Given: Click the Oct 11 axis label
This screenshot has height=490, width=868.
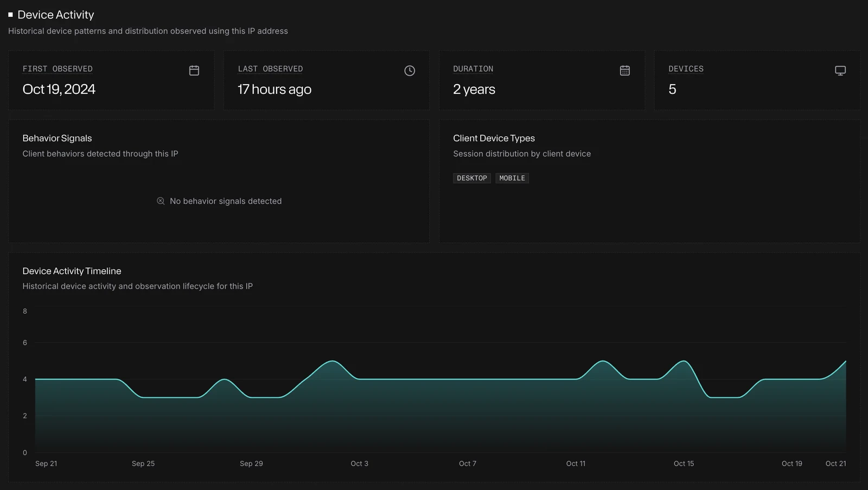Looking at the screenshot, I should (576, 463).
